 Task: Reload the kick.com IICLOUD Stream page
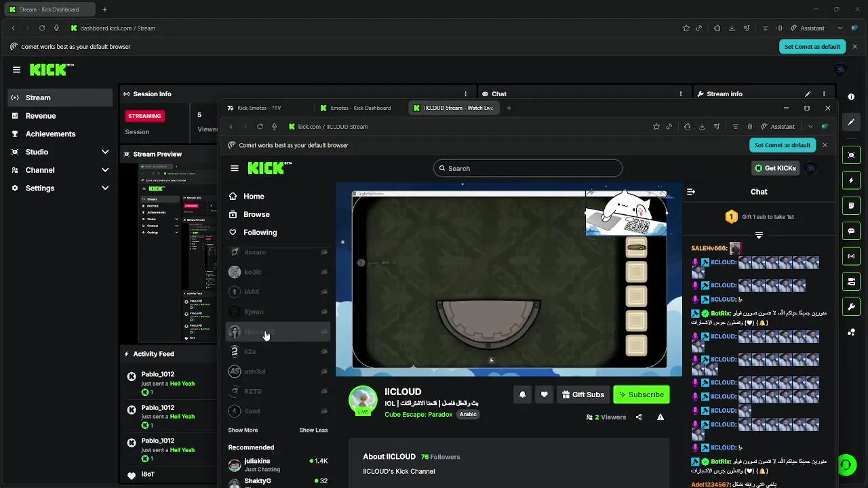tap(260, 127)
